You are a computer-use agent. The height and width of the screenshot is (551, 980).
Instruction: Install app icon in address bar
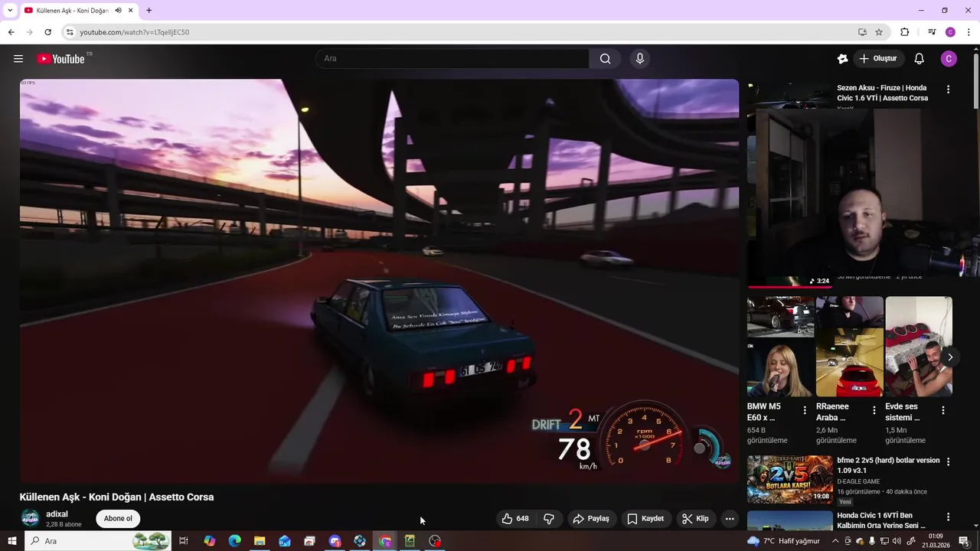point(862,32)
